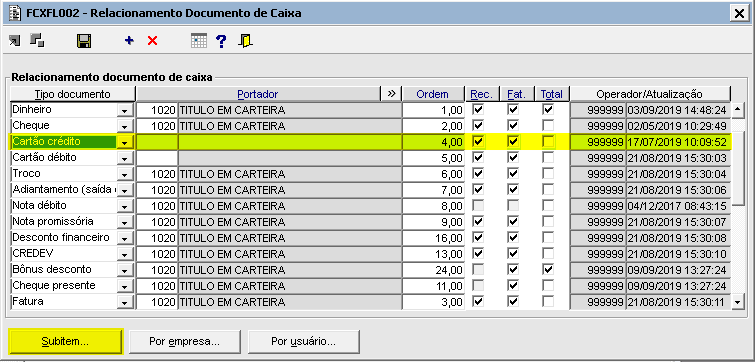Toggle Rec. checkbox for Cartão débito row
Viewport: 755px width, 362px height.
(x=478, y=157)
